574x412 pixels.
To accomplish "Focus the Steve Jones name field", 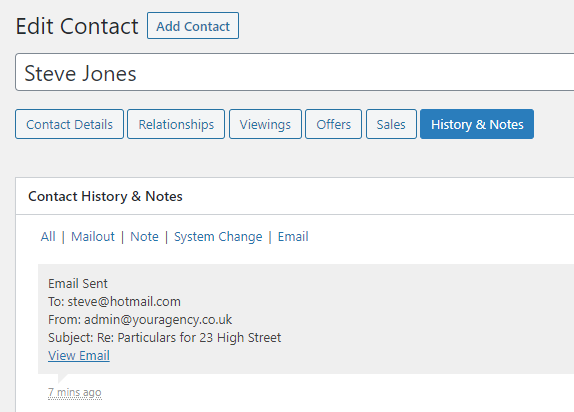I will click(x=295, y=72).
